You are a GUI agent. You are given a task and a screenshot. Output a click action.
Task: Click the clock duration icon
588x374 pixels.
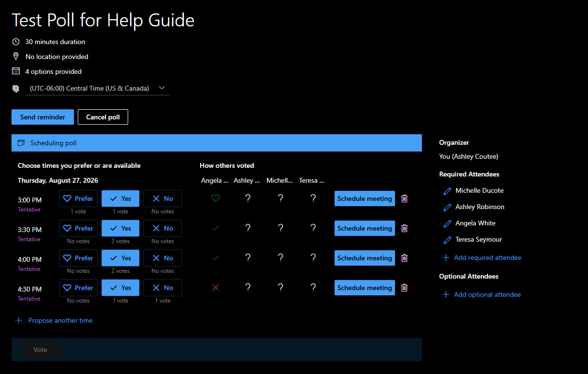pos(16,42)
